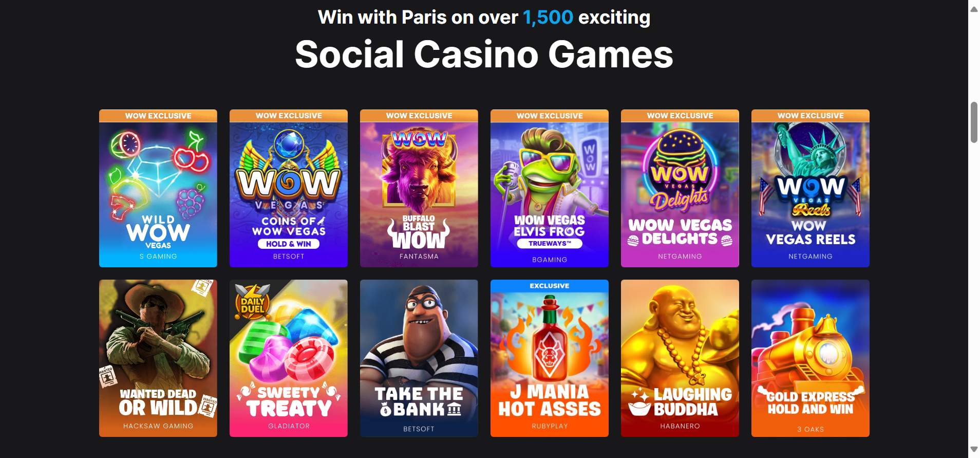Select Gold Express Hold and Win

click(811, 358)
